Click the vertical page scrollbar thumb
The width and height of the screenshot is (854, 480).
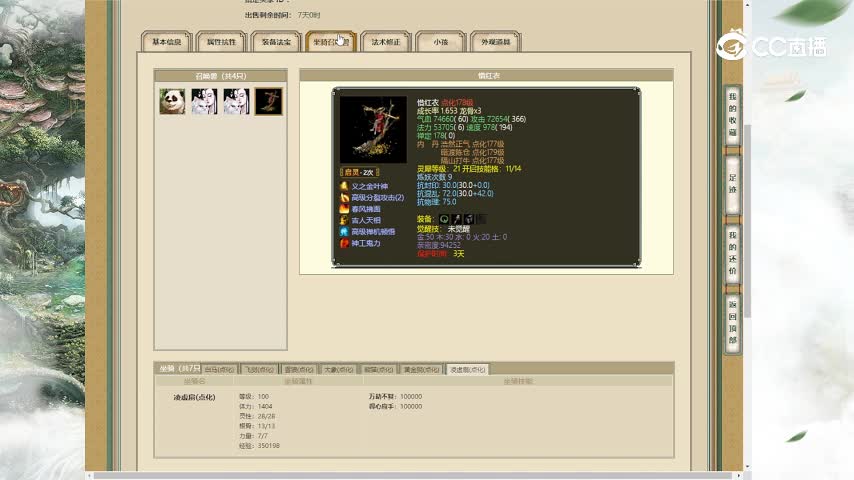[748, 221]
